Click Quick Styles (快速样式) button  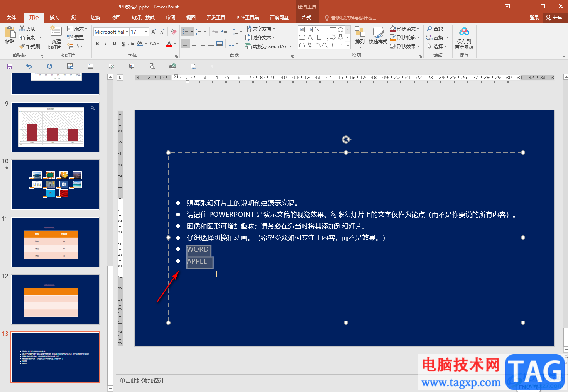click(x=378, y=37)
